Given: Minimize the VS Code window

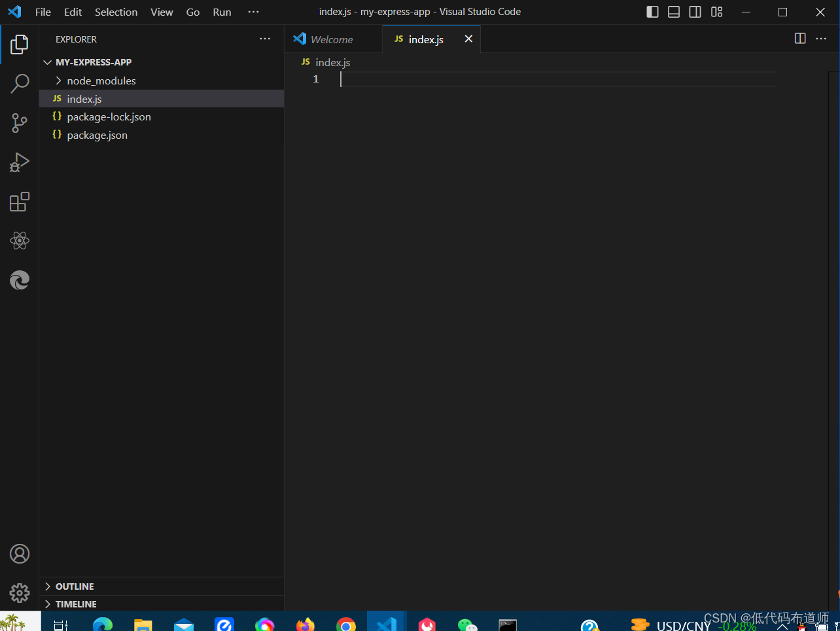Looking at the screenshot, I should 746,12.
